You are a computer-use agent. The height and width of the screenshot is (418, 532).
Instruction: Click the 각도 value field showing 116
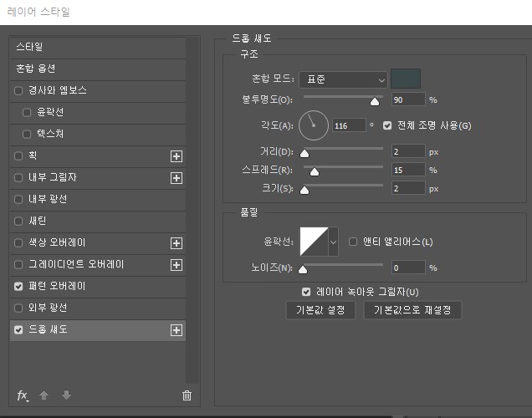pos(349,125)
